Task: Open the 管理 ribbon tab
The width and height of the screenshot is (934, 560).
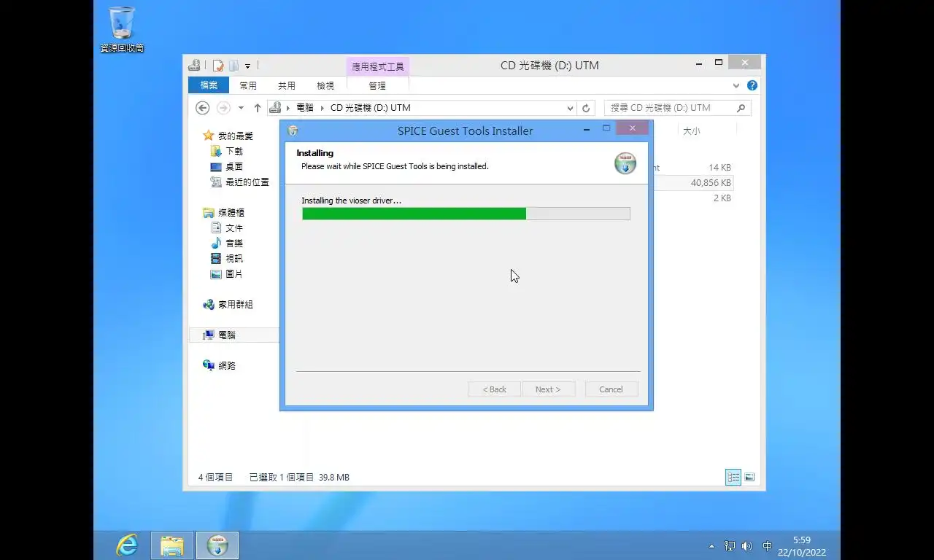Action: [x=377, y=85]
